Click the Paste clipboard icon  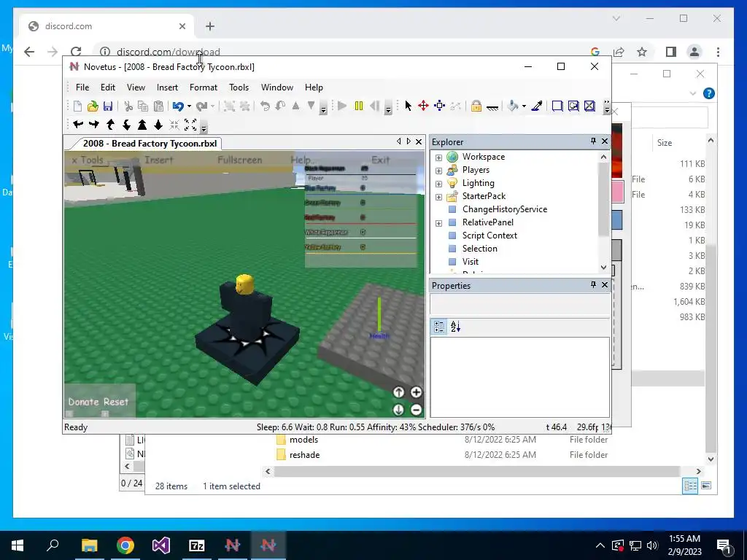158,106
